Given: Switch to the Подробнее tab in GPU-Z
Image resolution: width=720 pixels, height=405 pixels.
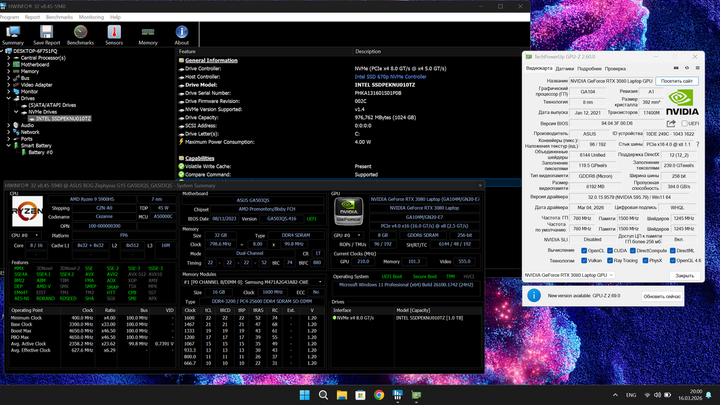Looking at the screenshot, I should [589, 68].
